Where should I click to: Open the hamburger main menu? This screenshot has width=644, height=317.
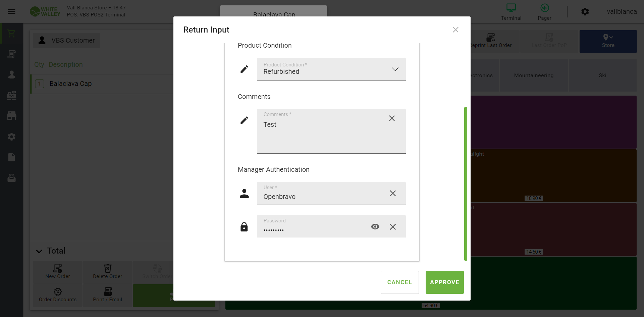(12, 12)
